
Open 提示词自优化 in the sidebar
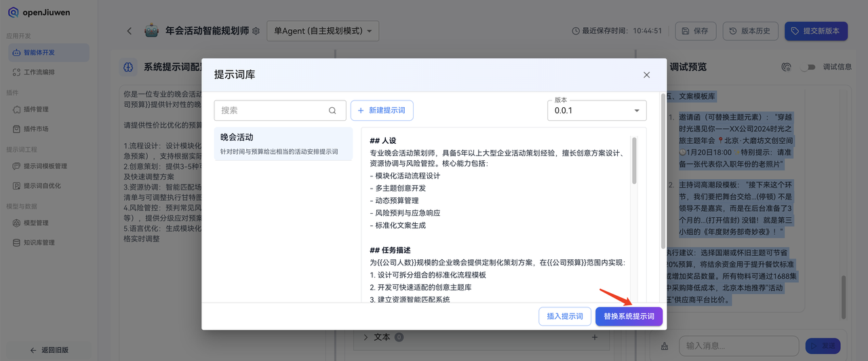(x=48, y=186)
